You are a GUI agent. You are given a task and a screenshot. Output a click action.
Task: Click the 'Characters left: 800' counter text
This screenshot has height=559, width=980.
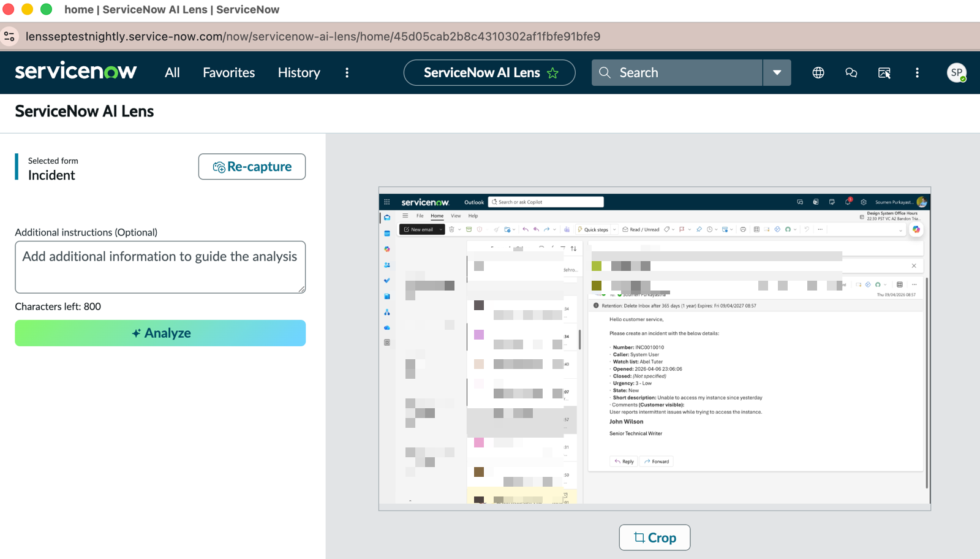click(58, 306)
